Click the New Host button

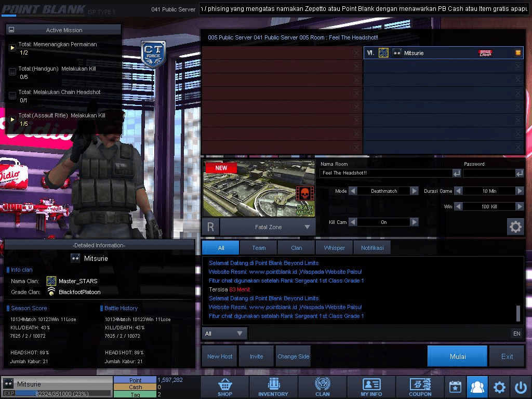[x=220, y=356]
